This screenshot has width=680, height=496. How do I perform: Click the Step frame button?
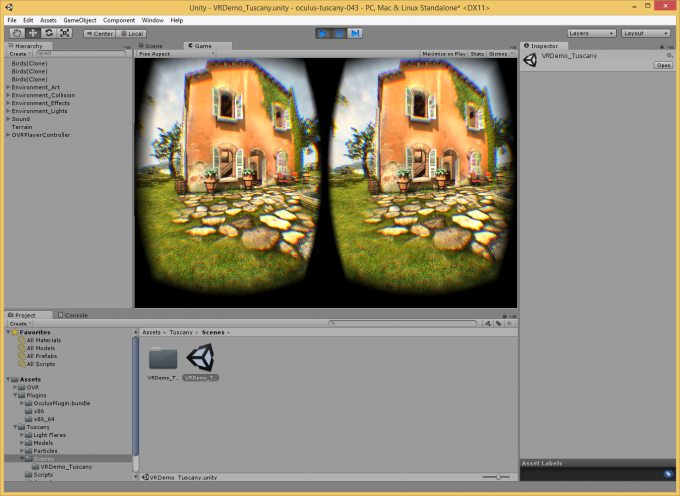coord(355,33)
